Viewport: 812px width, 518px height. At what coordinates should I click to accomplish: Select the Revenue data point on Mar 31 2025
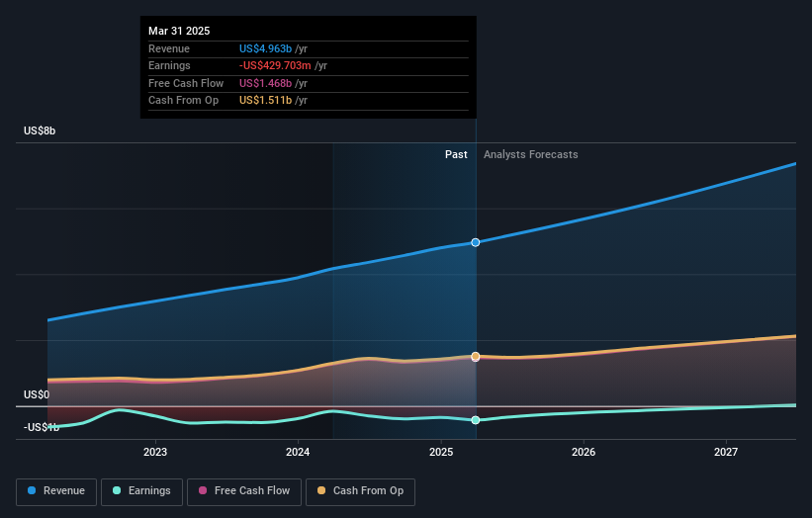click(476, 243)
